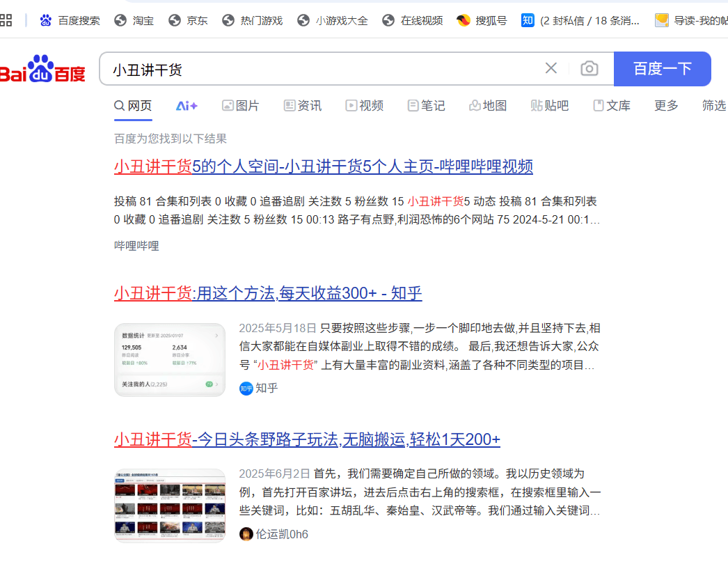Viewport: 728px width, 571px height.
Task: Open the apps grid icon at top left
Action: point(7,19)
